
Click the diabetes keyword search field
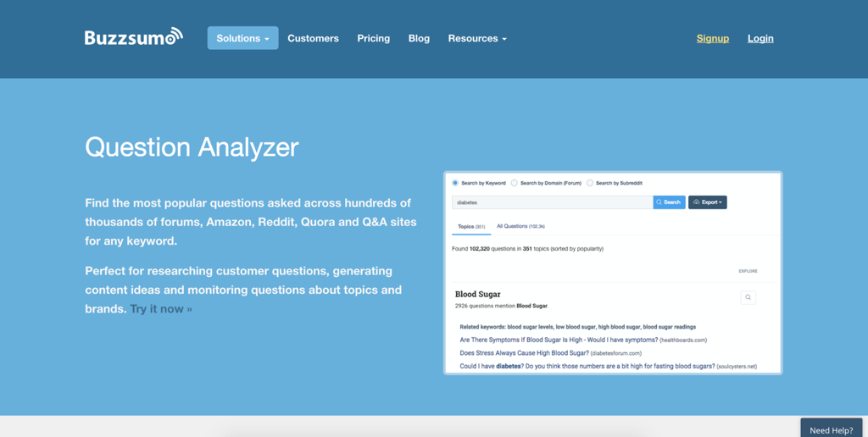click(x=553, y=202)
